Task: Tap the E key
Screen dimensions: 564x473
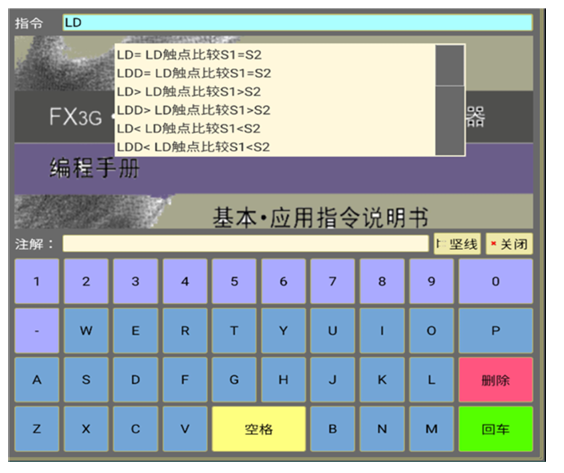Action: tap(135, 331)
